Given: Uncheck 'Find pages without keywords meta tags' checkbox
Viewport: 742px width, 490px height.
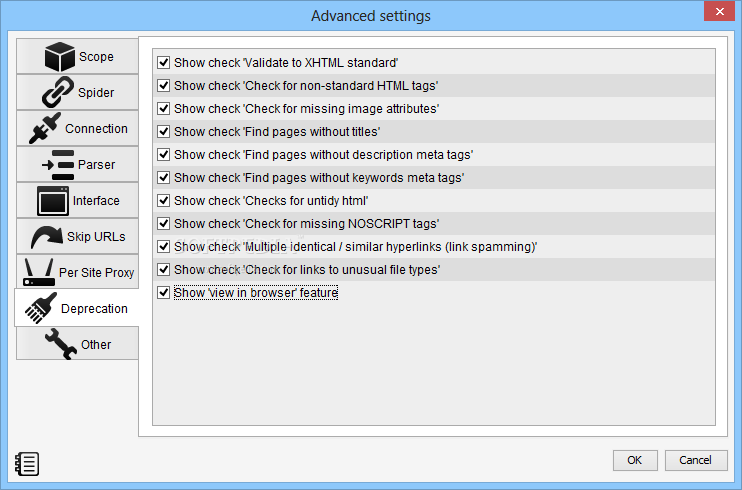Looking at the screenshot, I should point(164,178).
